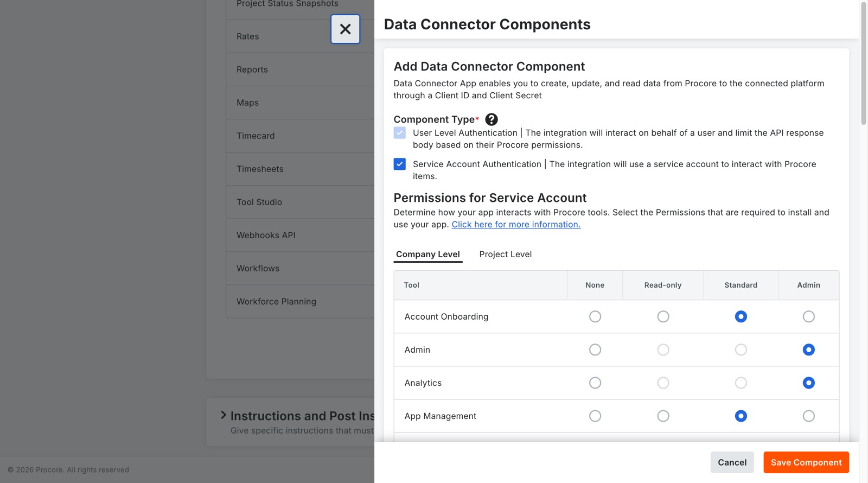Select Timesheets in the background list

tap(300, 169)
